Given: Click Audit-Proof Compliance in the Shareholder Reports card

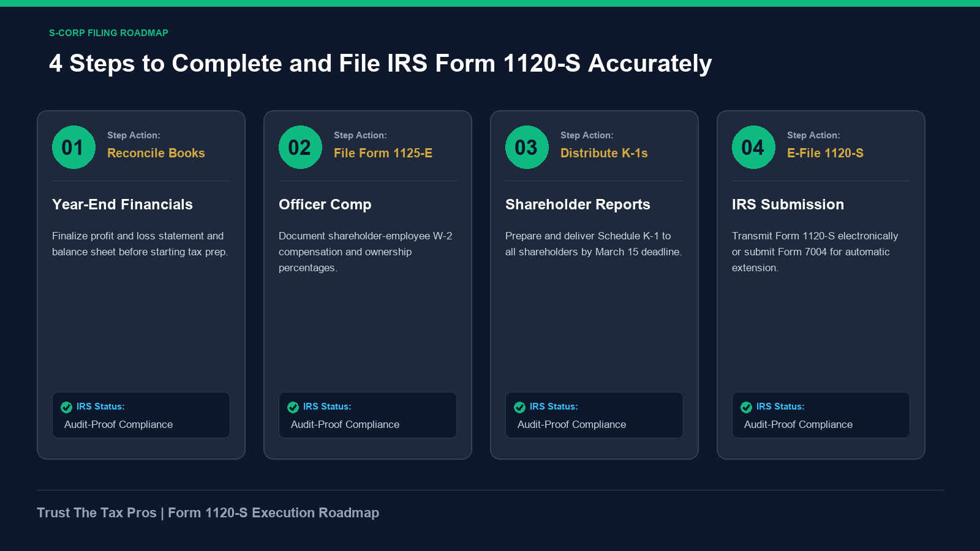Looking at the screenshot, I should pyautogui.click(x=571, y=424).
